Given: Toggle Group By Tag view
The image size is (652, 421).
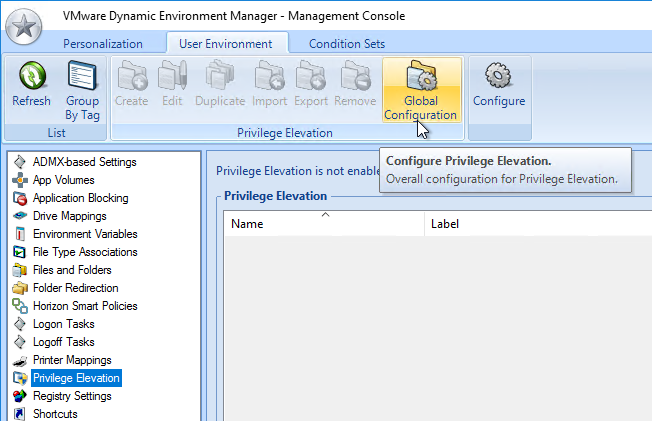Looking at the screenshot, I should click(x=82, y=91).
